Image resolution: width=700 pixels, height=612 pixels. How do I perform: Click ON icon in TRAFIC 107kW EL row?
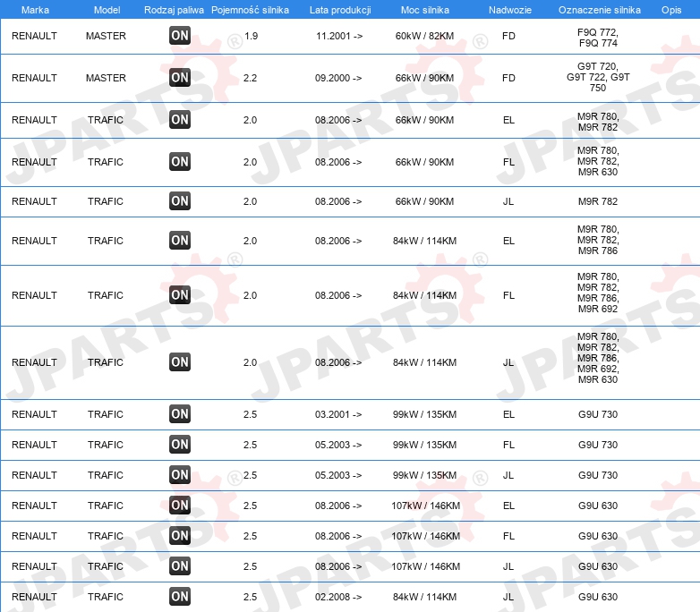click(x=180, y=505)
